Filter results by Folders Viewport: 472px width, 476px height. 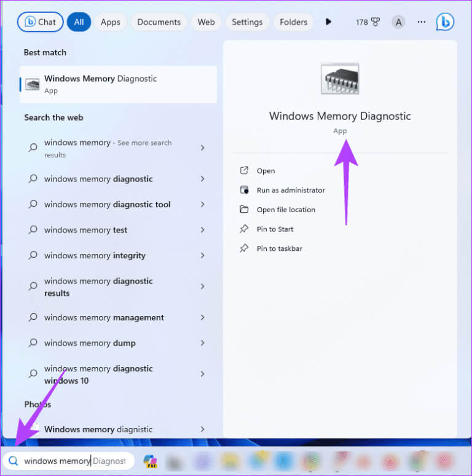[293, 22]
